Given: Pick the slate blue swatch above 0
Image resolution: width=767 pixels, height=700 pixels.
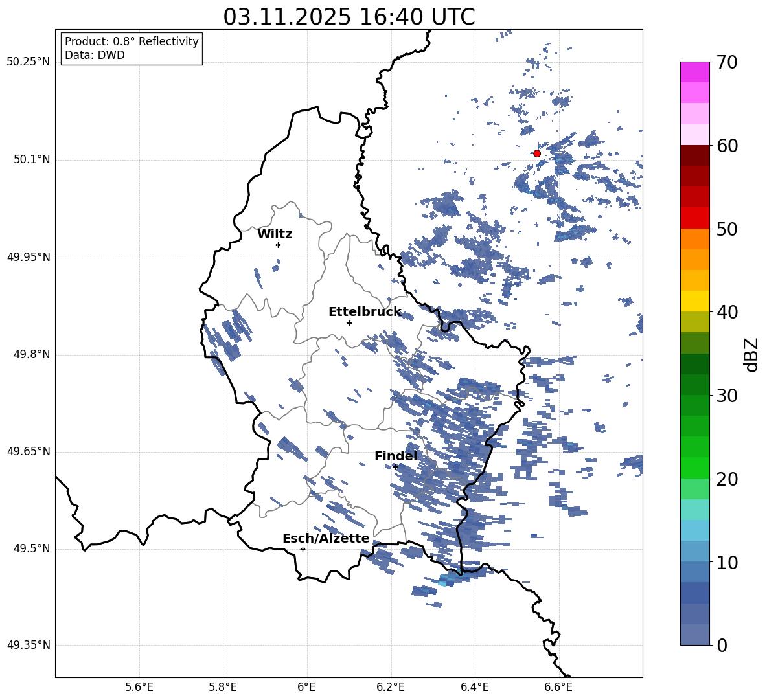Looking at the screenshot, I should click(695, 635).
